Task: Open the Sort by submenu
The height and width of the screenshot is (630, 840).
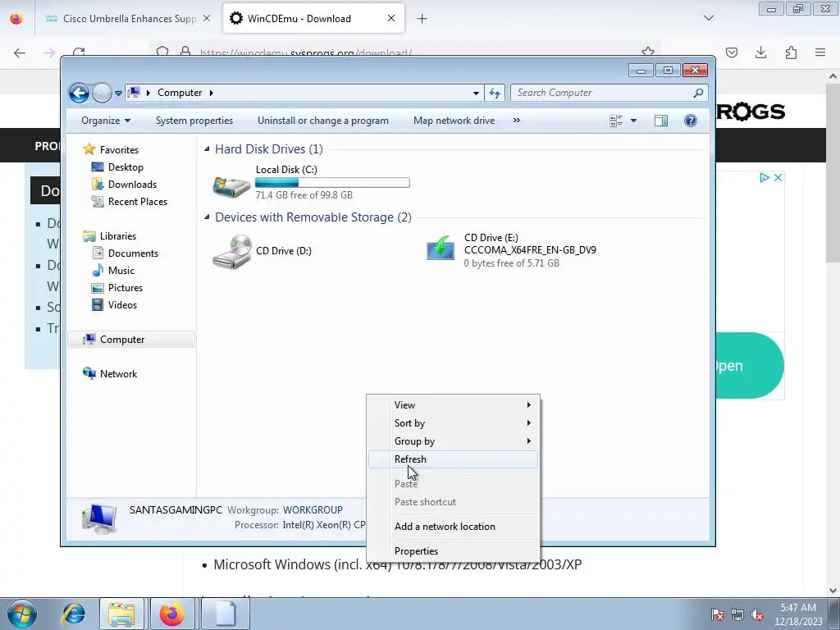Action: click(453, 423)
